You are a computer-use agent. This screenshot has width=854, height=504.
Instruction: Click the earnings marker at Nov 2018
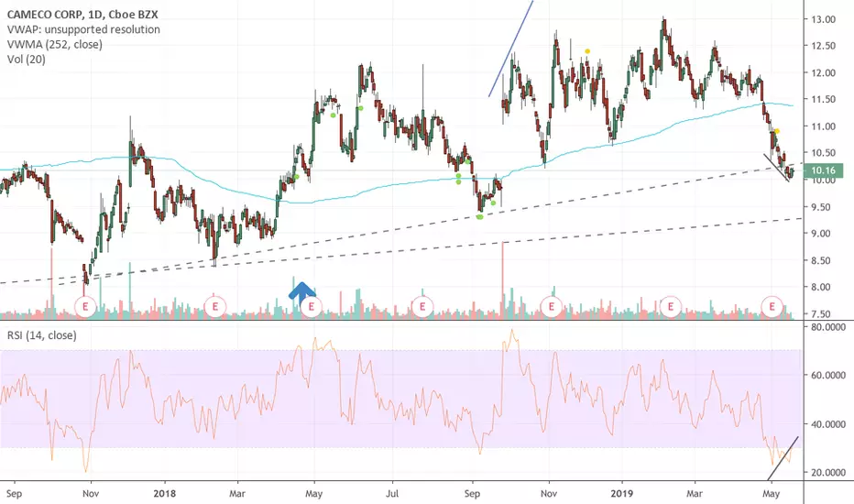point(552,307)
